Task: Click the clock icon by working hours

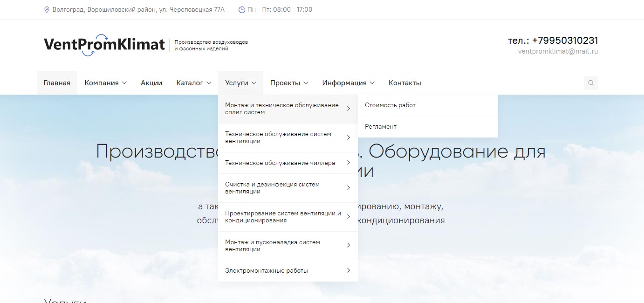Action: tap(241, 10)
